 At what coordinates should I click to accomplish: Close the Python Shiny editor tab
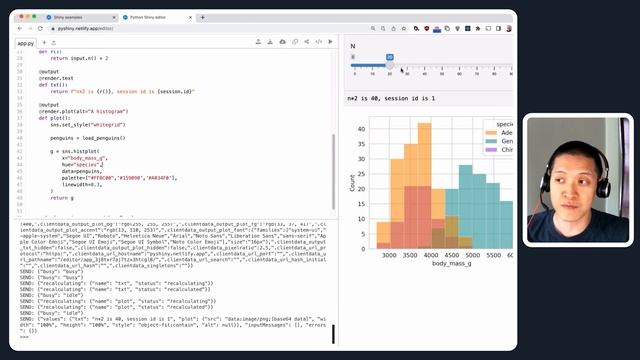(190, 18)
